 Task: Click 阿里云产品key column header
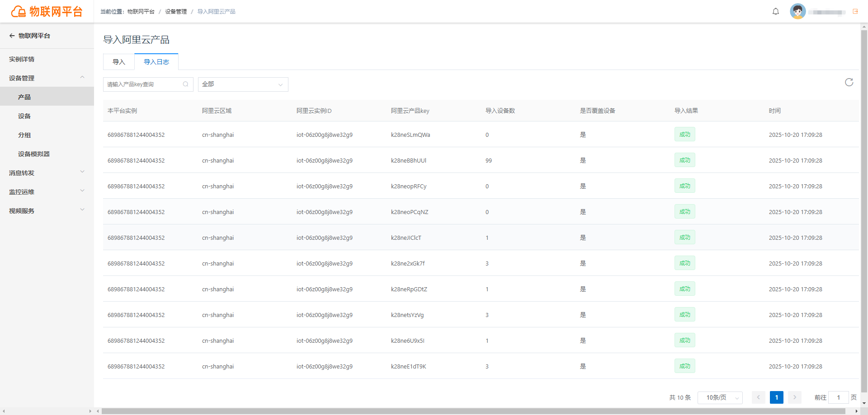410,111
